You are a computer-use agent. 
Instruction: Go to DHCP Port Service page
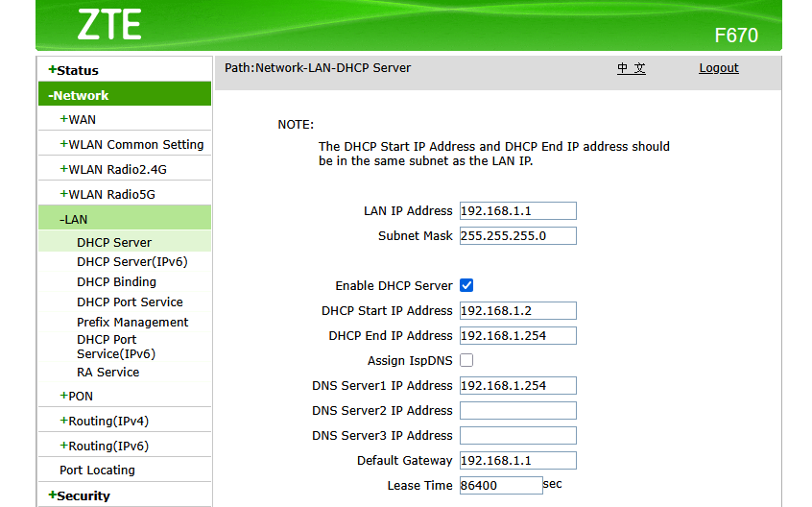[130, 302]
